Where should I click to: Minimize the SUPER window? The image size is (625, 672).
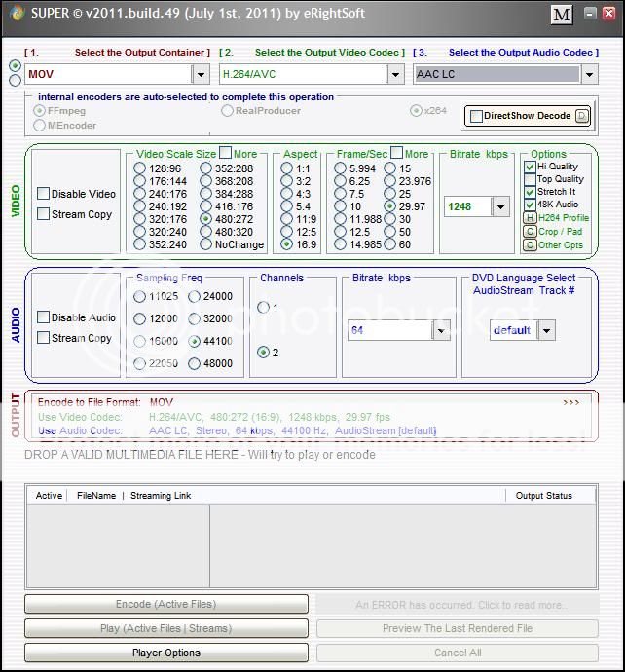click(589, 15)
